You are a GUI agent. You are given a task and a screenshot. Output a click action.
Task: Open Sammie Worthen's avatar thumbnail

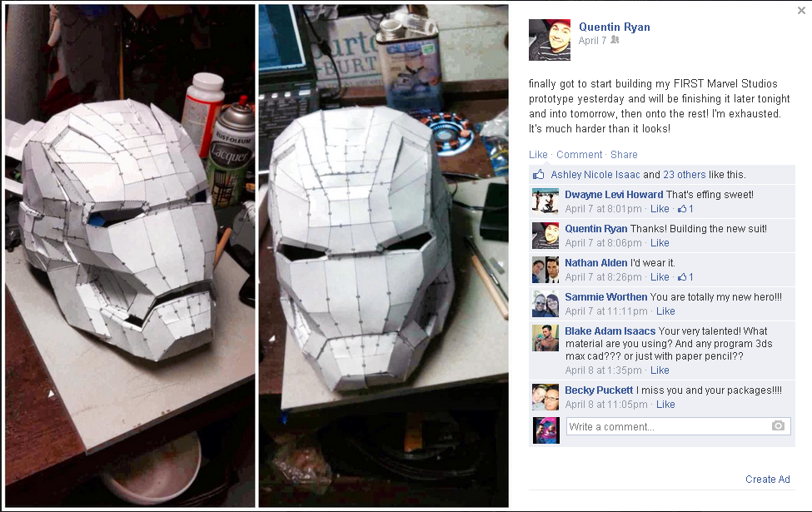coord(545,304)
